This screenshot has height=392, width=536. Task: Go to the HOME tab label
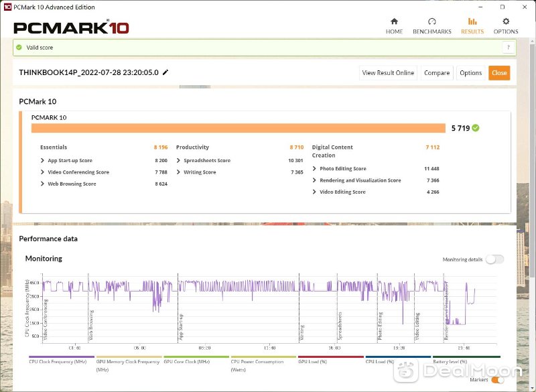(x=394, y=31)
